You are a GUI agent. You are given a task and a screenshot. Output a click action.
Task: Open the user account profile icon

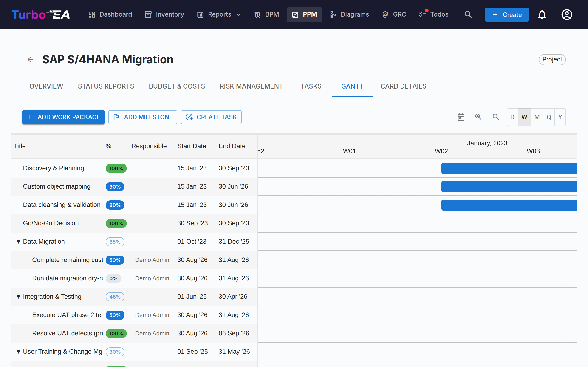(x=567, y=14)
